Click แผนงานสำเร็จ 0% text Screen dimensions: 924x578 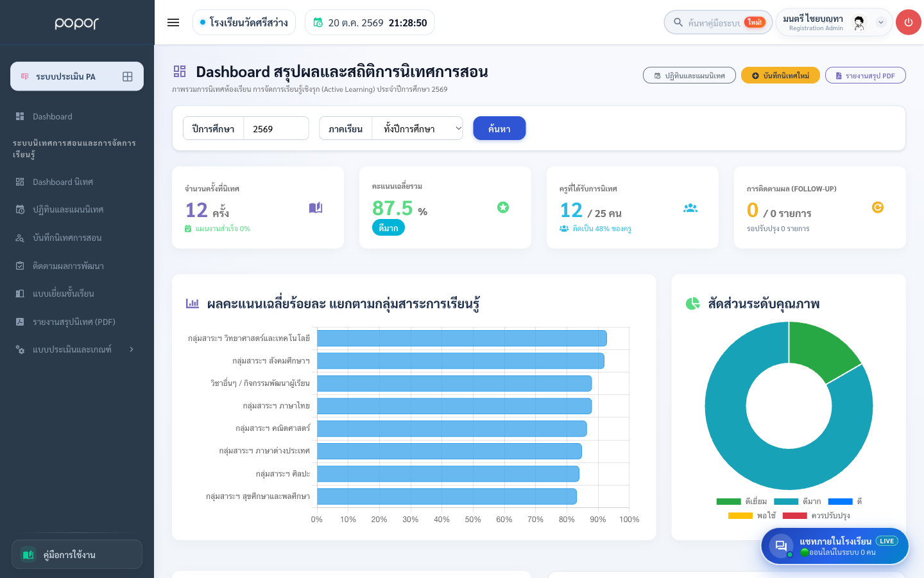coord(223,229)
